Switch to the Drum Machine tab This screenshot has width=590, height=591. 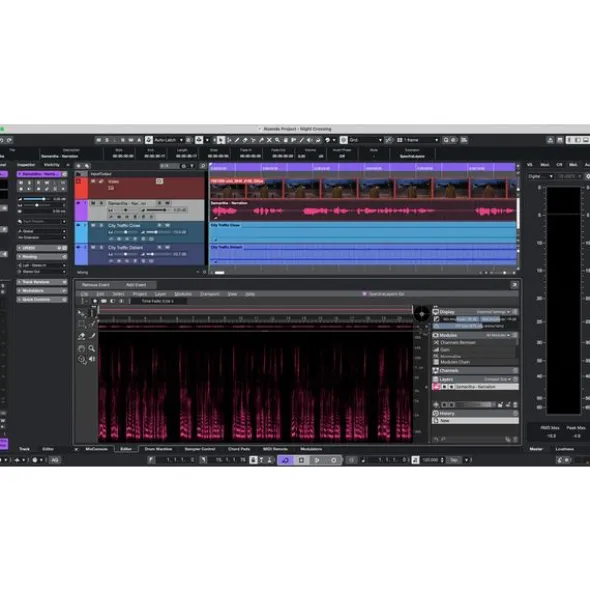(158, 449)
